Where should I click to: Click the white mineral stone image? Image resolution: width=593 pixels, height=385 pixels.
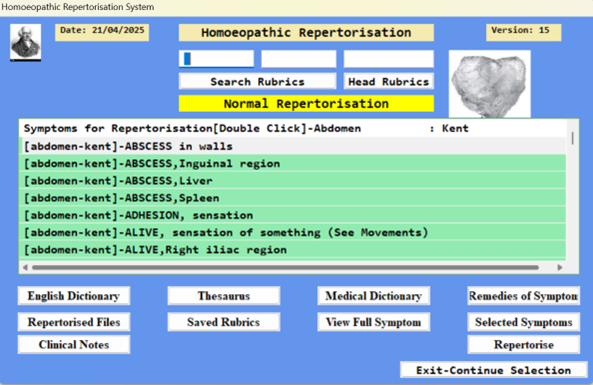[x=490, y=84]
